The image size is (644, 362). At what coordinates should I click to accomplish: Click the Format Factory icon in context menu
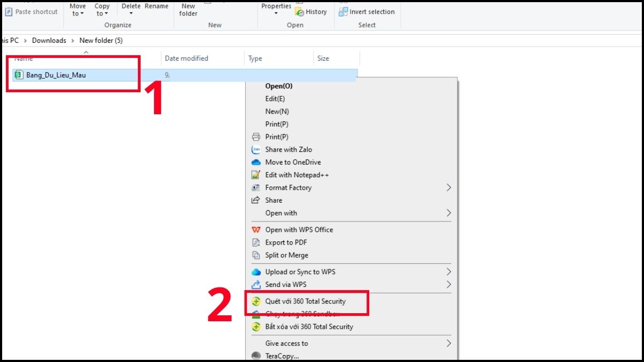(256, 188)
